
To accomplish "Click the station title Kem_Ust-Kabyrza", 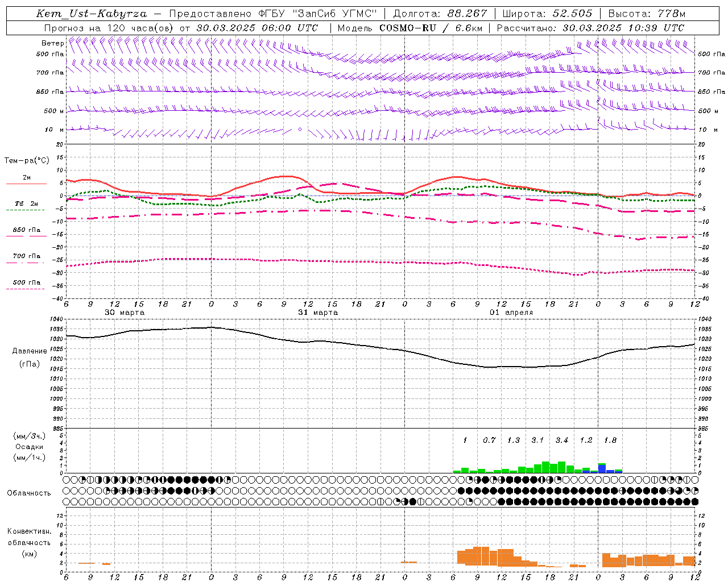I will (92, 14).
